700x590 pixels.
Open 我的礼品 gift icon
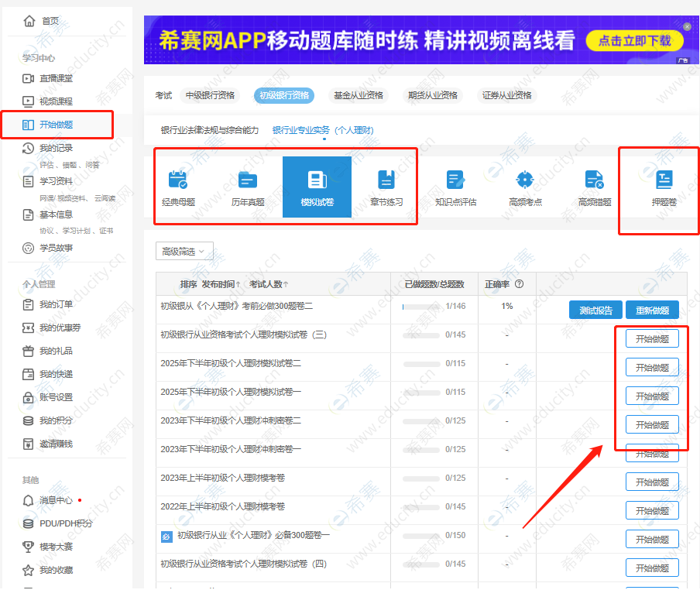(x=28, y=352)
